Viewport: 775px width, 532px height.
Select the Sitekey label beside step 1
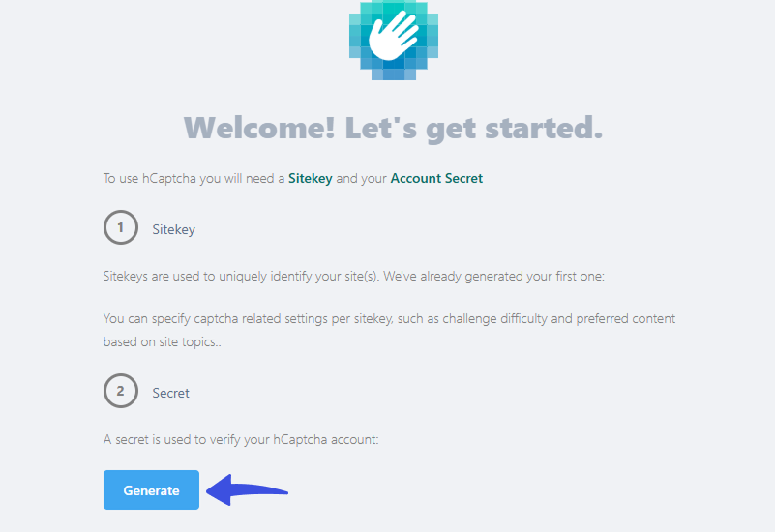(174, 230)
